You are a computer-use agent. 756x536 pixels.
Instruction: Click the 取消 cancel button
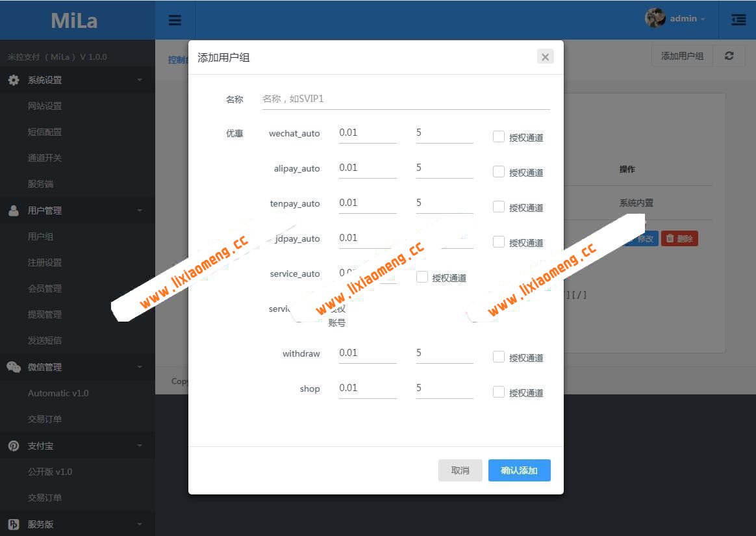click(x=460, y=470)
